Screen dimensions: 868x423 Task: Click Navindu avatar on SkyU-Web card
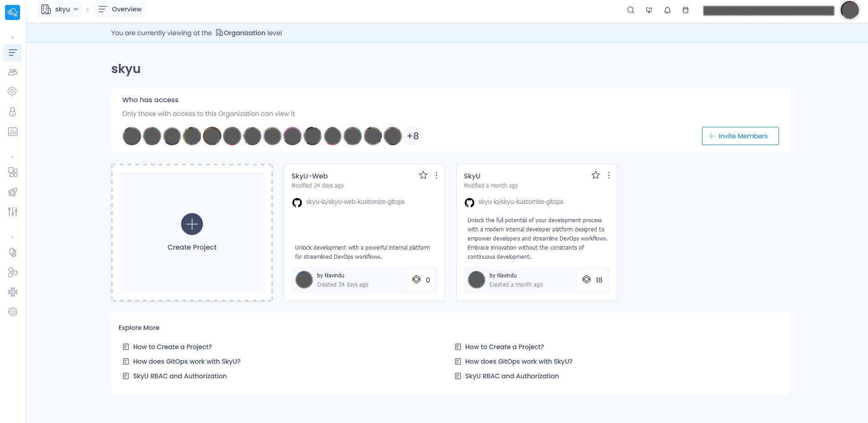[304, 280]
